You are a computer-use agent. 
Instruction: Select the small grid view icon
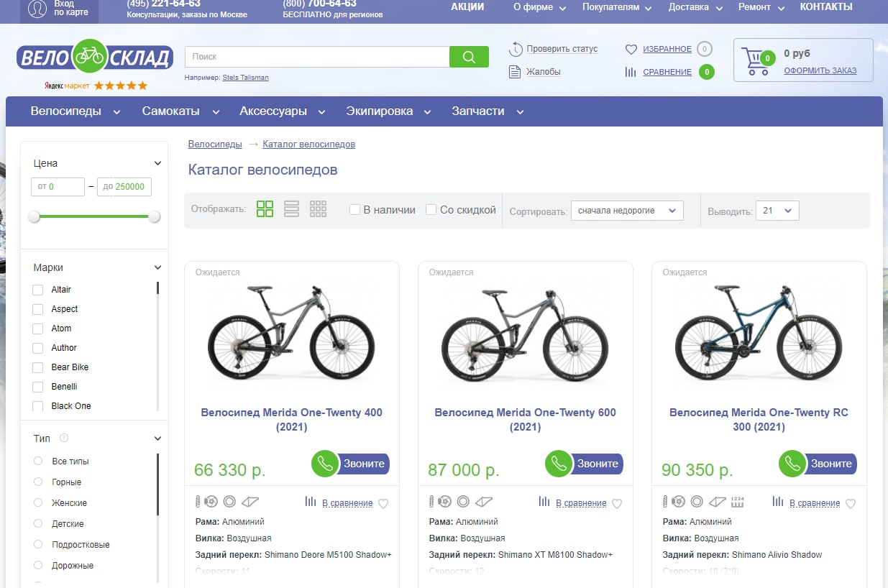coord(318,209)
